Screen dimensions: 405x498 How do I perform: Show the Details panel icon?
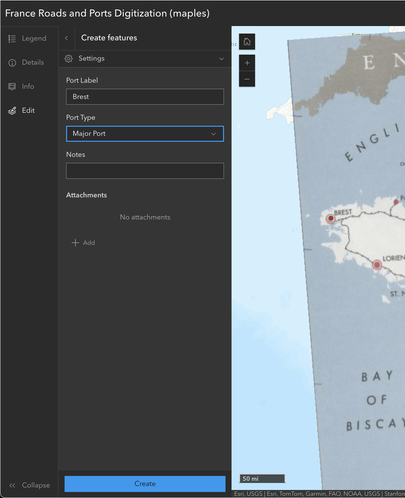click(12, 63)
